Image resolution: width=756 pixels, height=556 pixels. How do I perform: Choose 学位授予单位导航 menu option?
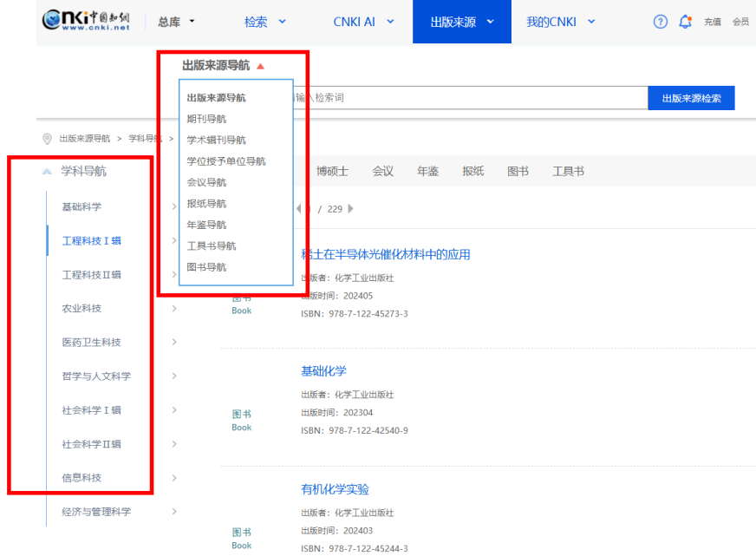click(226, 161)
